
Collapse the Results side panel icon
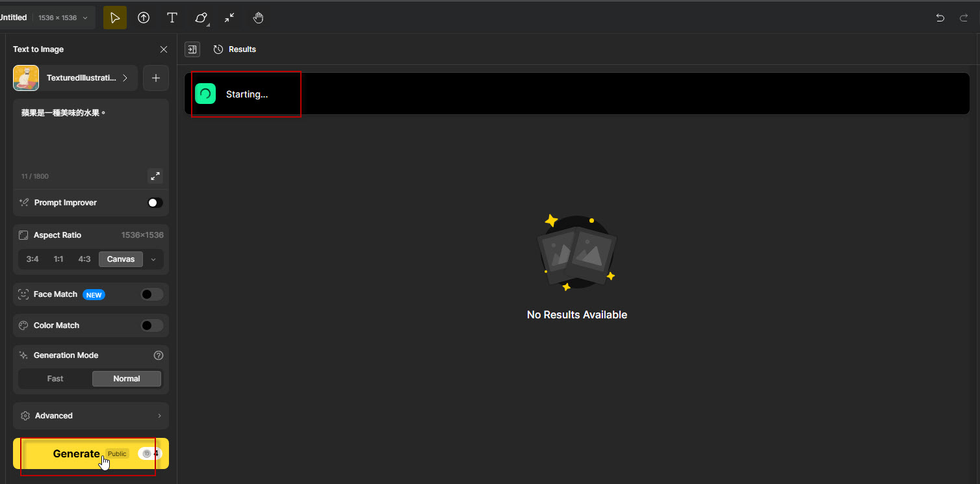(x=192, y=49)
